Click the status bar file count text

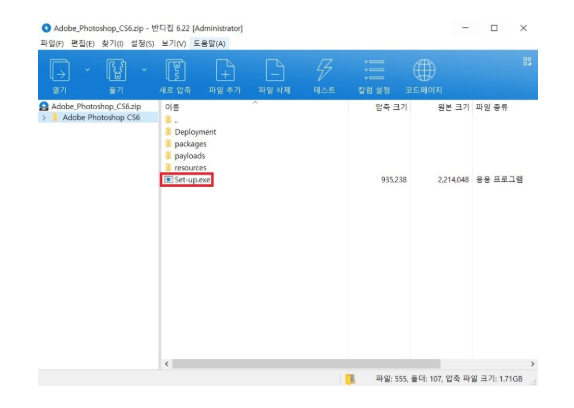449,379
